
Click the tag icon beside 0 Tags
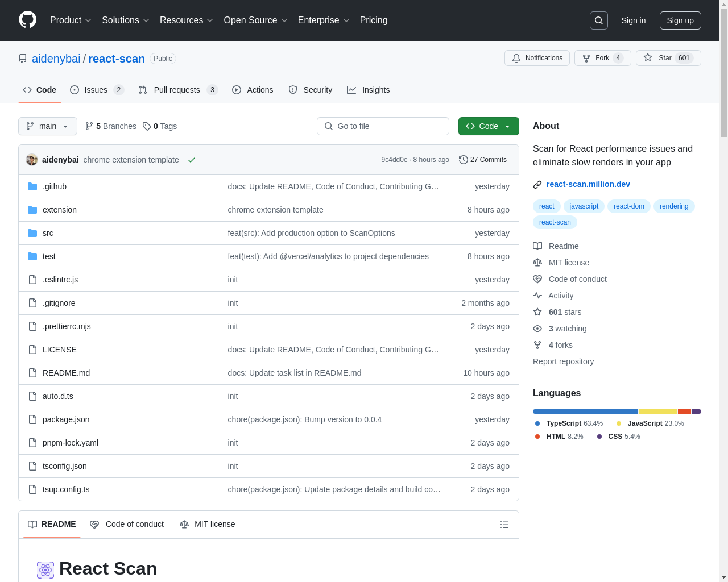coord(147,126)
